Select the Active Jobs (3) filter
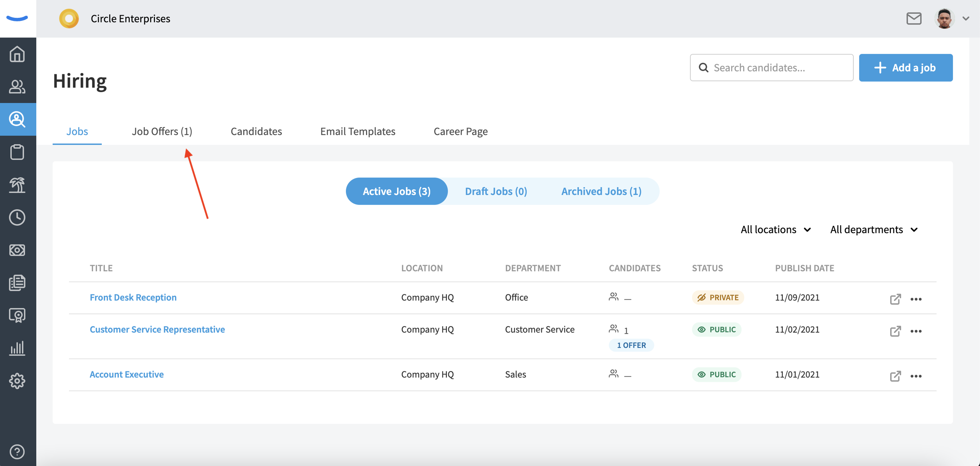This screenshot has width=980, height=466. coord(396,191)
